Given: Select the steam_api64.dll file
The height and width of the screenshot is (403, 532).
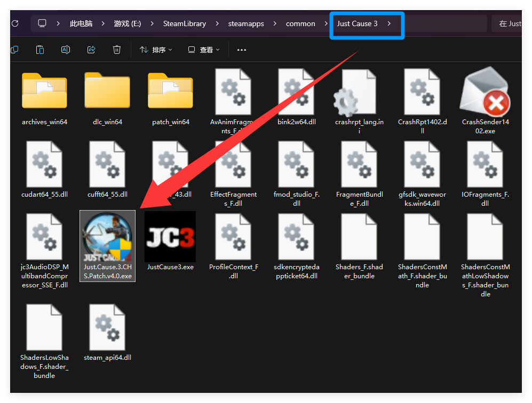Looking at the screenshot, I should click(x=108, y=333).
